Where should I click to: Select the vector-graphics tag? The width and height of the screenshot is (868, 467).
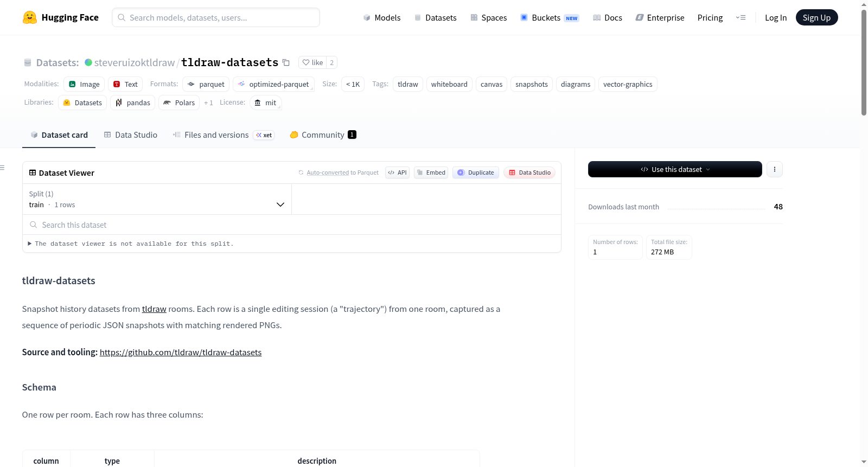tap(628, 84)
